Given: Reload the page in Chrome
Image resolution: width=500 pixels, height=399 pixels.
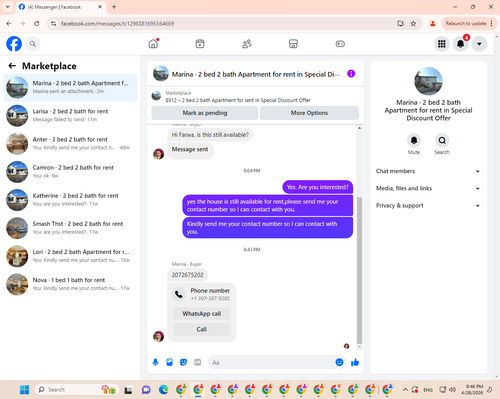Looking at the screenshot, I should coord(37,23).
